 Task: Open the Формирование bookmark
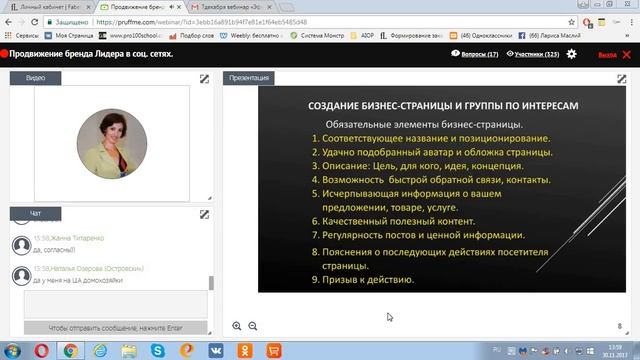[411, 36]
